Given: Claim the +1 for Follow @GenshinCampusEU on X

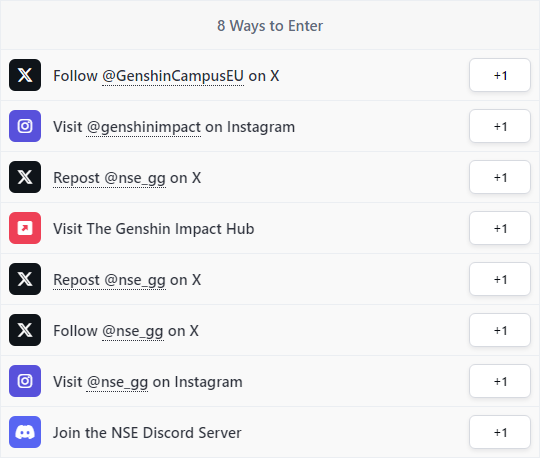Looking at the screenshot, I should pos(500,75).
